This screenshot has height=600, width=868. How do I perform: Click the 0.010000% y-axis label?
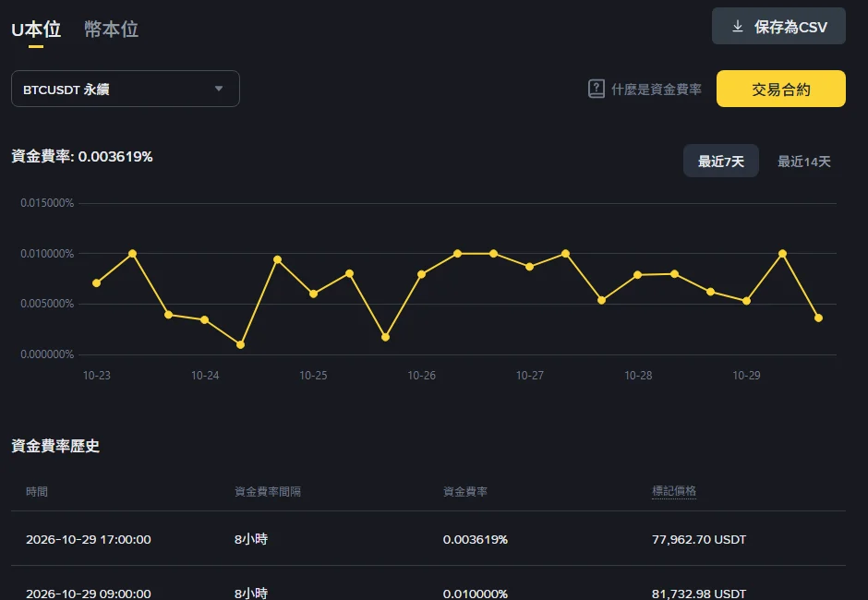pyautogui.click(x=47, y=254)
